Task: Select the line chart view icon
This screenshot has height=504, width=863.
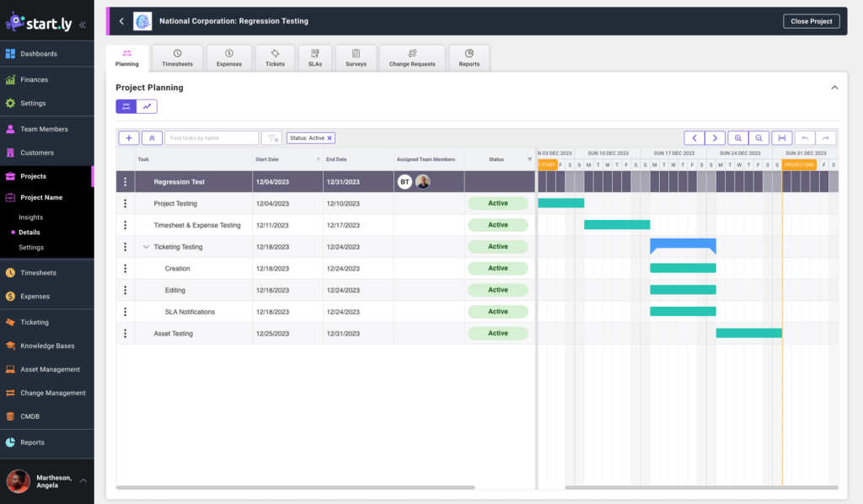Action: coord(146,106)
